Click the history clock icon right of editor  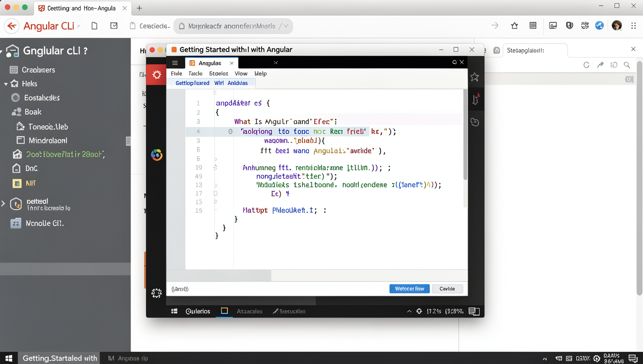click(475, 122)
